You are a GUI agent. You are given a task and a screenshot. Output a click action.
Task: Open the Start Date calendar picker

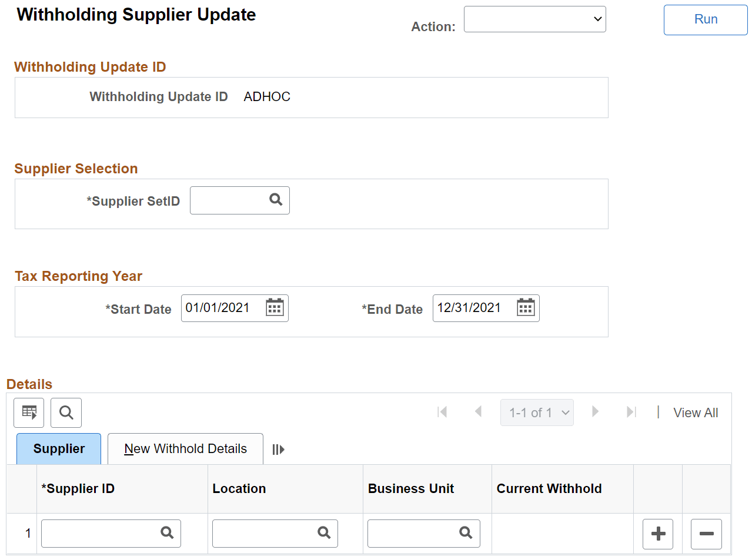[274, 307]
